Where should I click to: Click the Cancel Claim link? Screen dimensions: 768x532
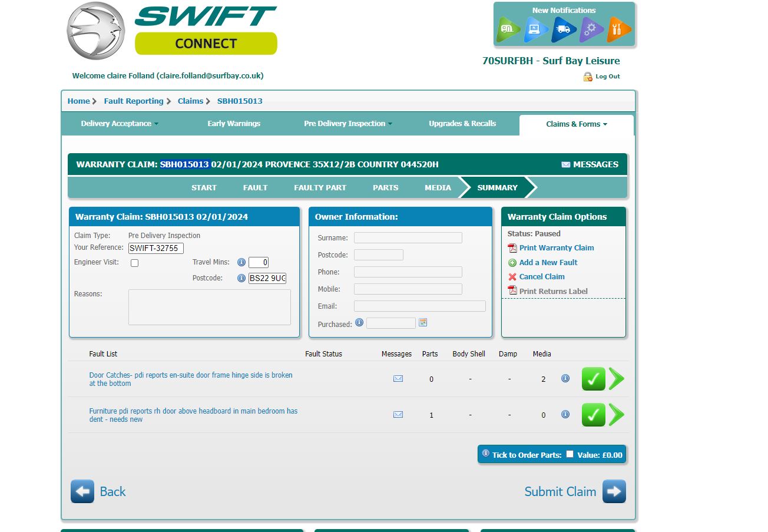coord(542,277)
